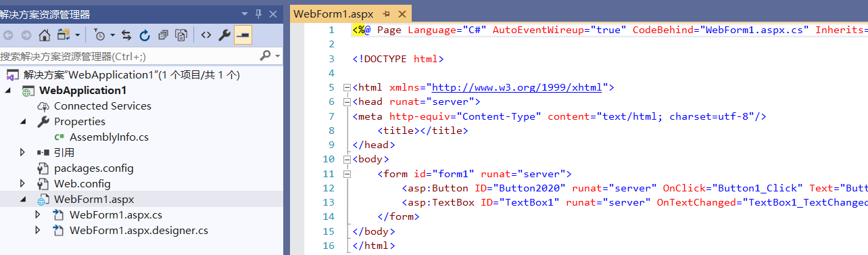
Task: Open Properties via the wrench toolbar icon
Action: tap(224, 35)
